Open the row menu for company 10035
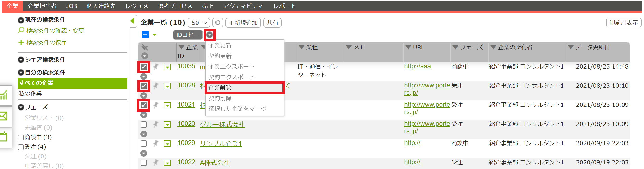This screenshot has height=169, width=644. [x=167, y=67]
